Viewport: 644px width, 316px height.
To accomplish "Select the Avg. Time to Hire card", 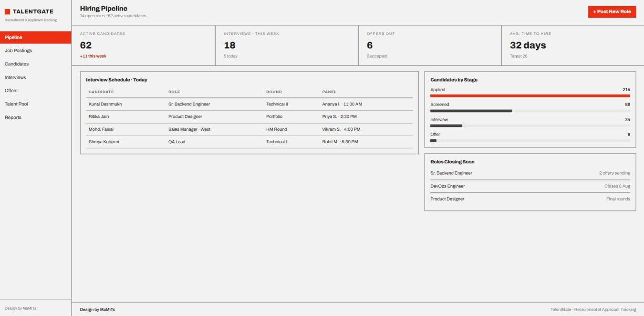I will pyautogui.click(x=573, y=45).
